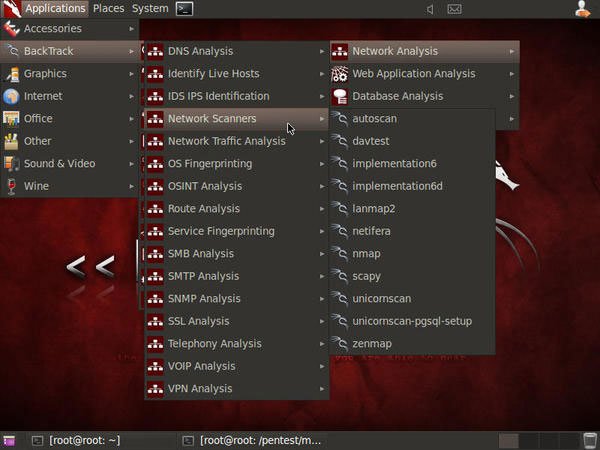Launch unicornscan

coord(412,299)
